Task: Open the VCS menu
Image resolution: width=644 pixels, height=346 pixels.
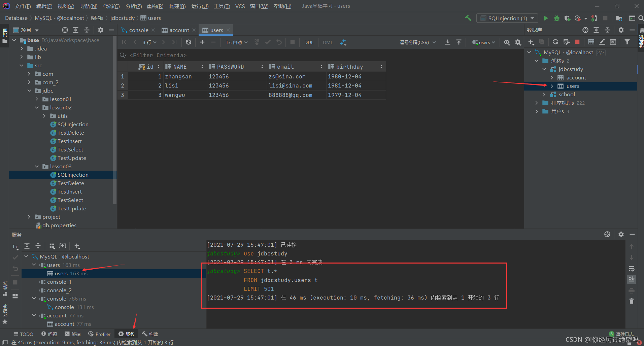Action: coord(240,6)
